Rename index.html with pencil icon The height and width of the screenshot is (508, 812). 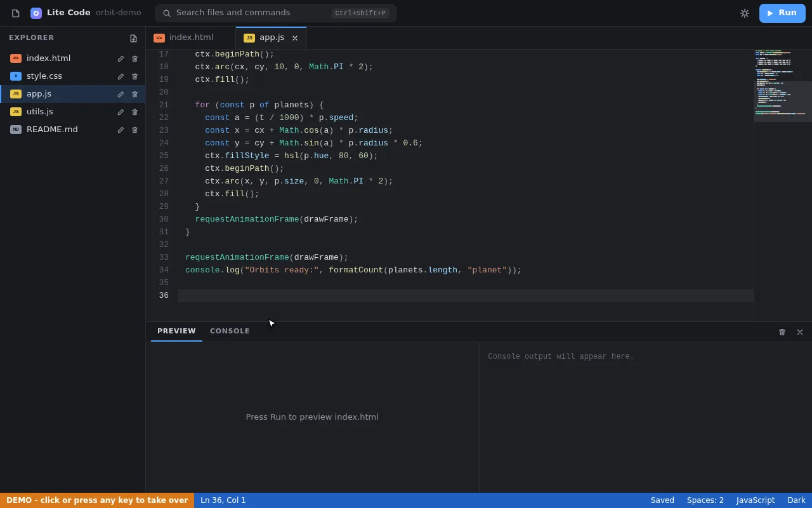[x=121, y=58]
